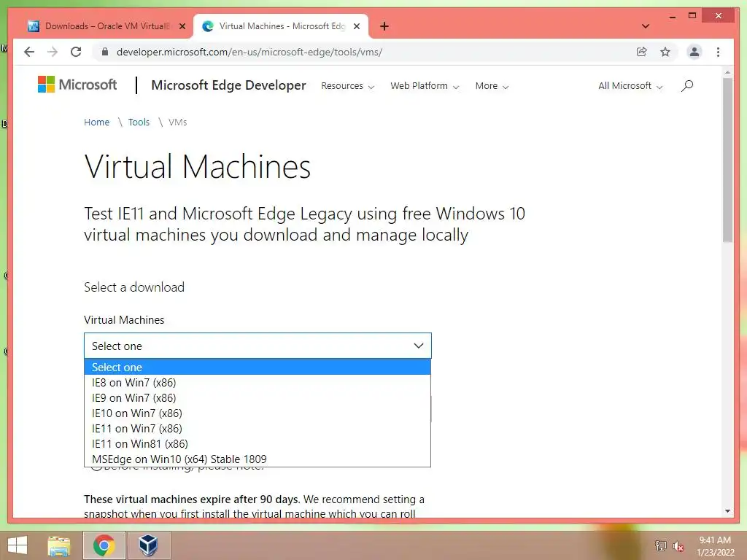Bookmark this page with star icon
The width and height of the screenshot is (747, 560).
pyautogui.click(x=665, y=52)
